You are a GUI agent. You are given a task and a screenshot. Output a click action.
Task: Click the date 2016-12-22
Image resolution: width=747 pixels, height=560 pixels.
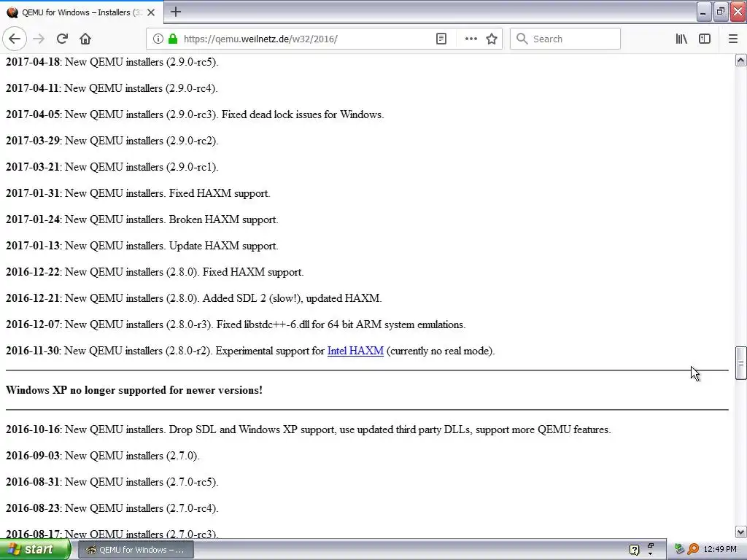pos(32,272)
